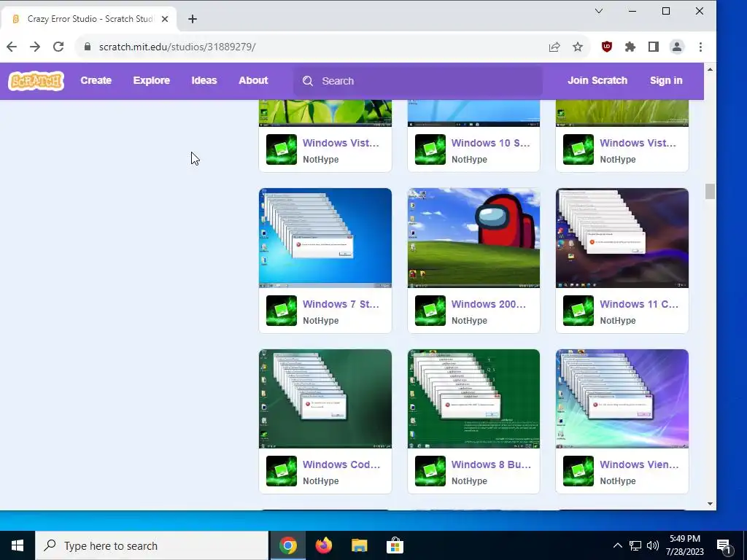Open Windows Start menu
This screenshot has height=560, width=747.
coord(18,545)
